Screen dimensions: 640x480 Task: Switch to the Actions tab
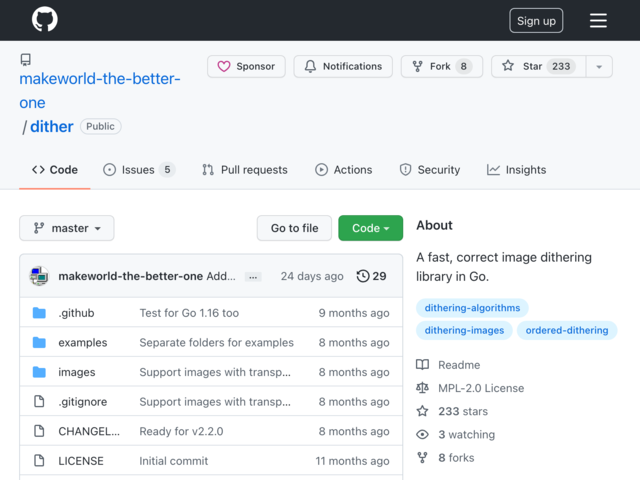coord(344,170)
